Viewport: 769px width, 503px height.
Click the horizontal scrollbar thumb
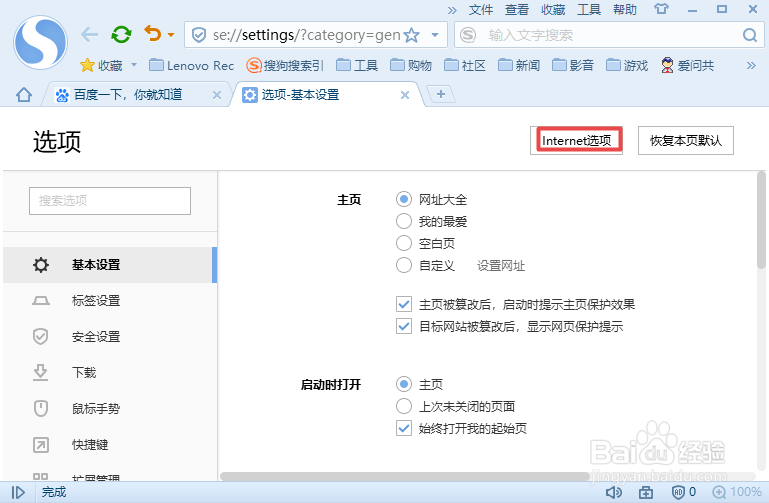[x=405, y=477]
